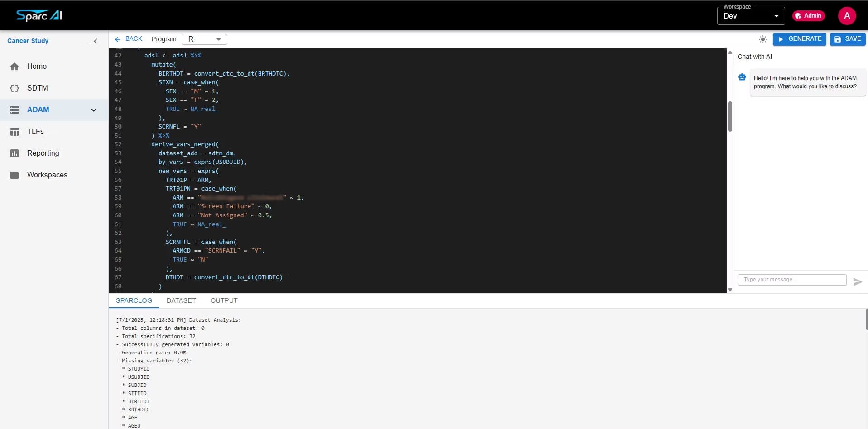
Task: Open the user avatar menu
Action: [847, 15]
